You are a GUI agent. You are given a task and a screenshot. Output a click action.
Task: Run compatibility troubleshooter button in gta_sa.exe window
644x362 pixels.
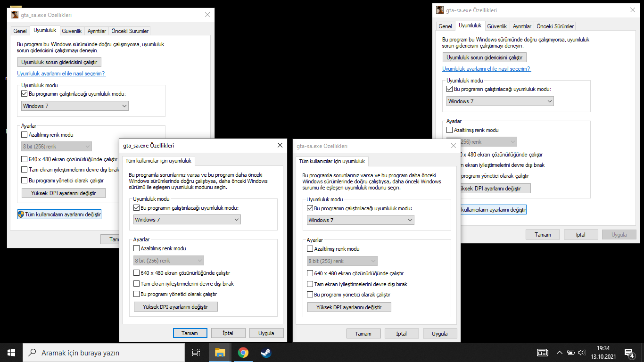click(59, 62)
